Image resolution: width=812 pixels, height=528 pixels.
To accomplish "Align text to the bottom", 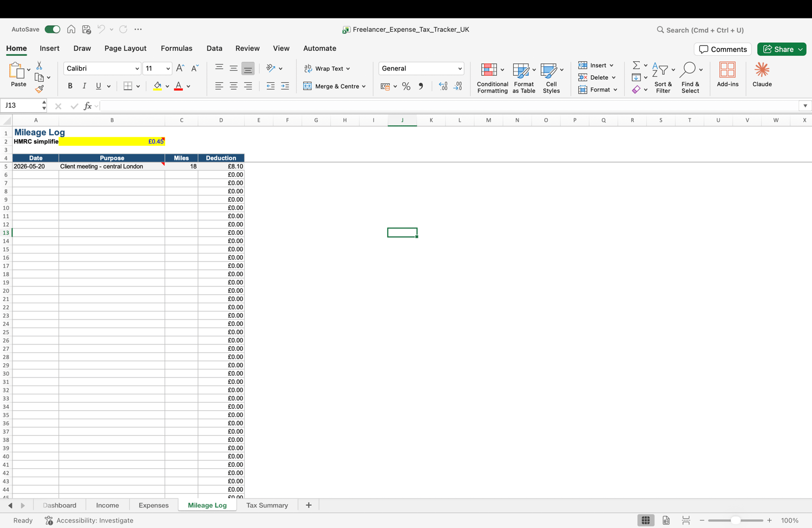I will tap(248, 68).
